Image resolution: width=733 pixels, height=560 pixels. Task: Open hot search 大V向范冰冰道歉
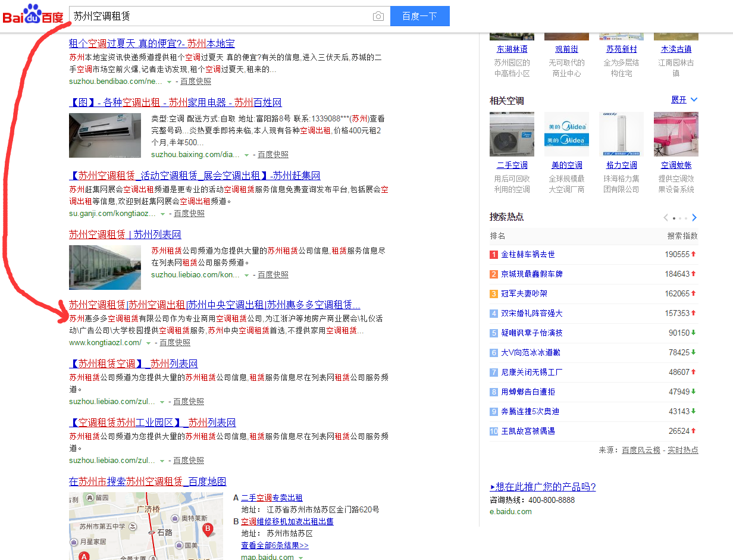pos(531,352)
